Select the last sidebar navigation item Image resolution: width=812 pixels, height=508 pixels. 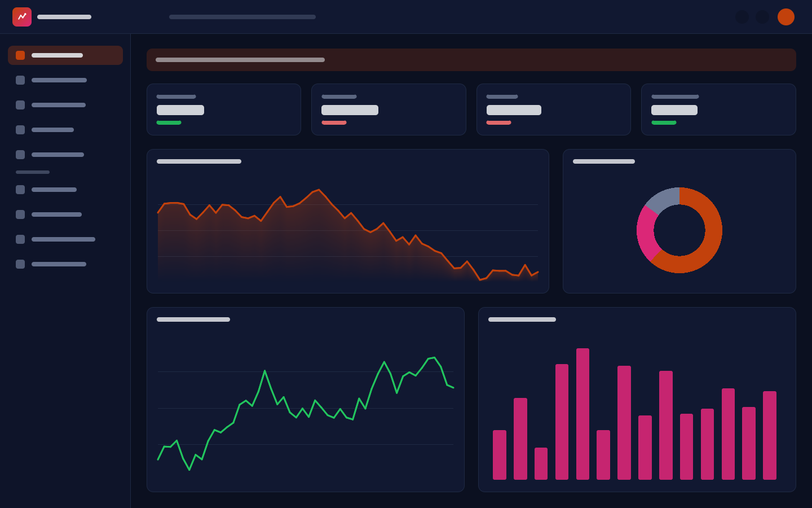click(65, 264)
